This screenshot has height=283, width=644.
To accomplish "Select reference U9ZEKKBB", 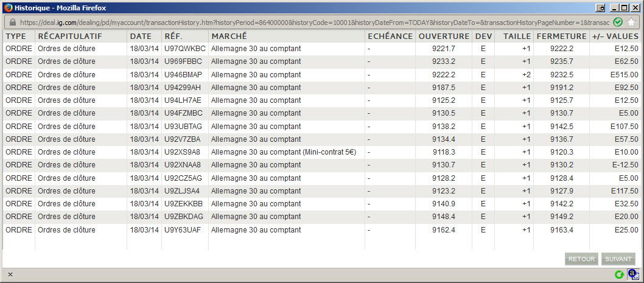I will tap(184, 204).
